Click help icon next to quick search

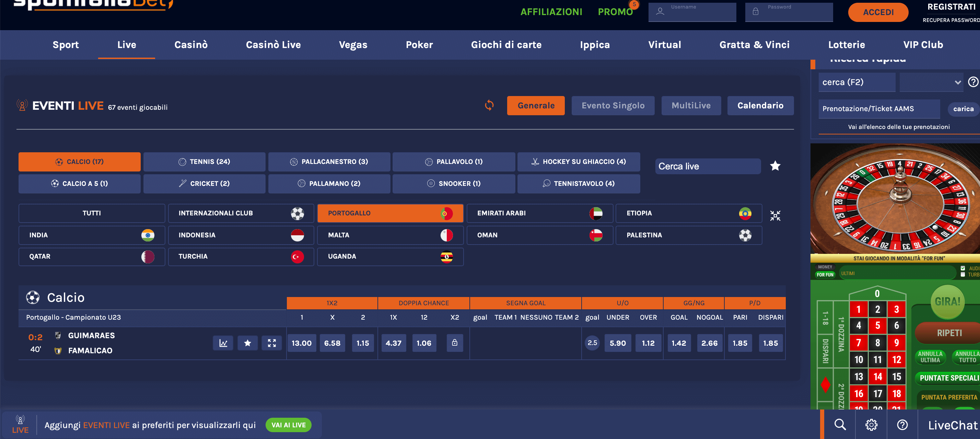(x=973, y=82)
